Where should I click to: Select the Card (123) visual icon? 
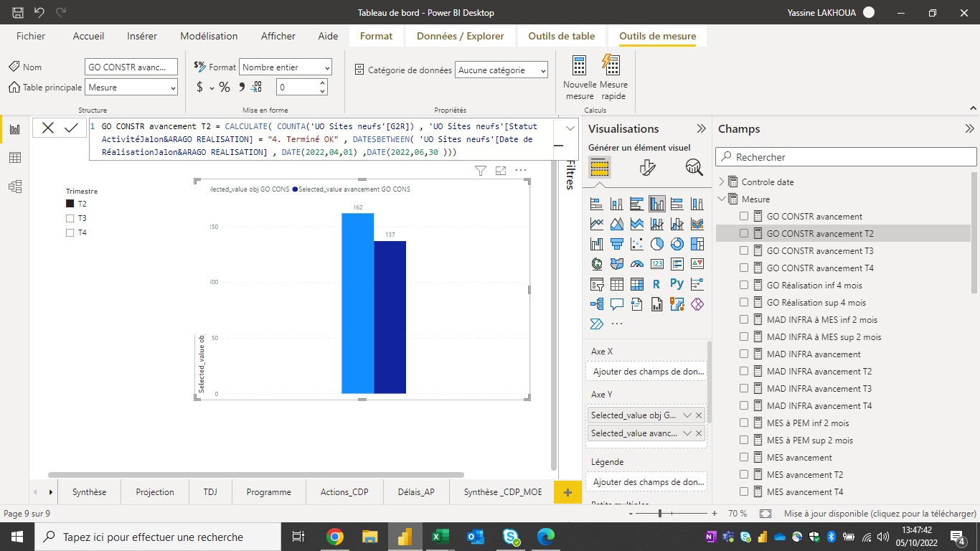657,264
